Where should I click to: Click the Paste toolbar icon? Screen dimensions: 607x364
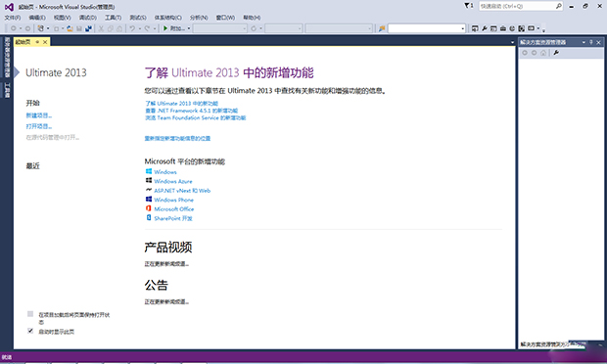(119, 28)
